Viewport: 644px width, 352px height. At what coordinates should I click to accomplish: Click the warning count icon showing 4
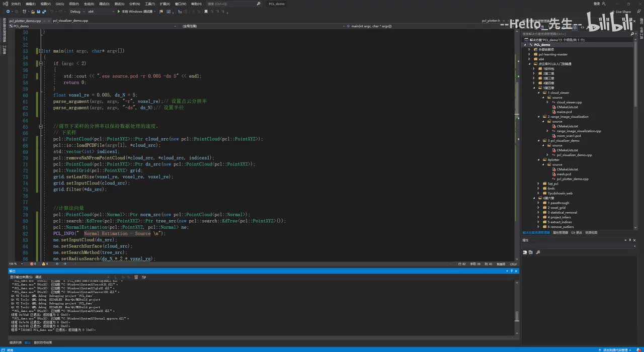tap(44, 263)
